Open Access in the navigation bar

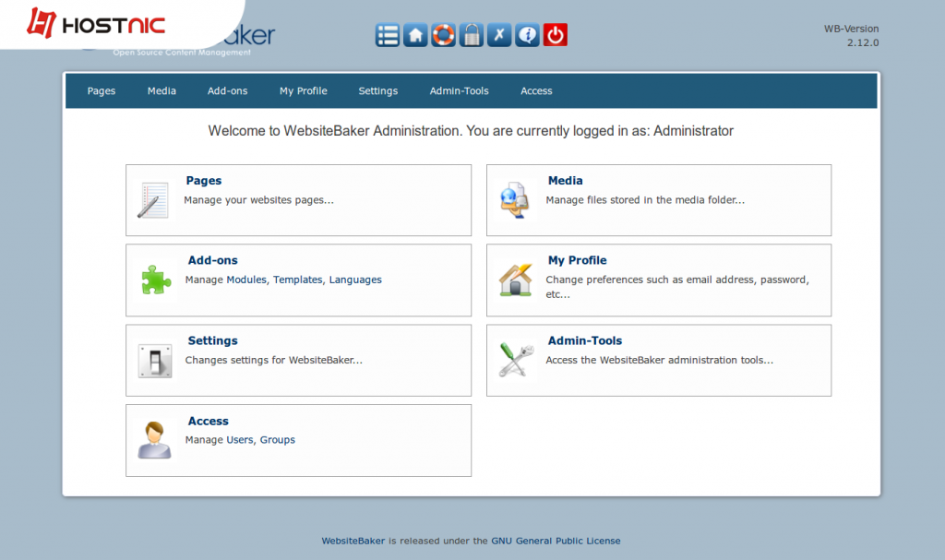pos(536,91)
